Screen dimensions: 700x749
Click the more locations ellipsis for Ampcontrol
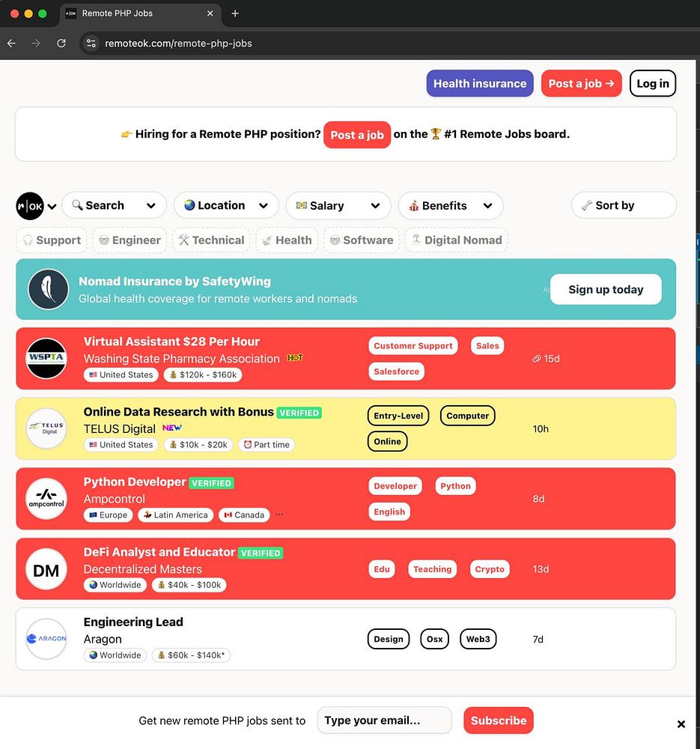(x=279, y=515)
